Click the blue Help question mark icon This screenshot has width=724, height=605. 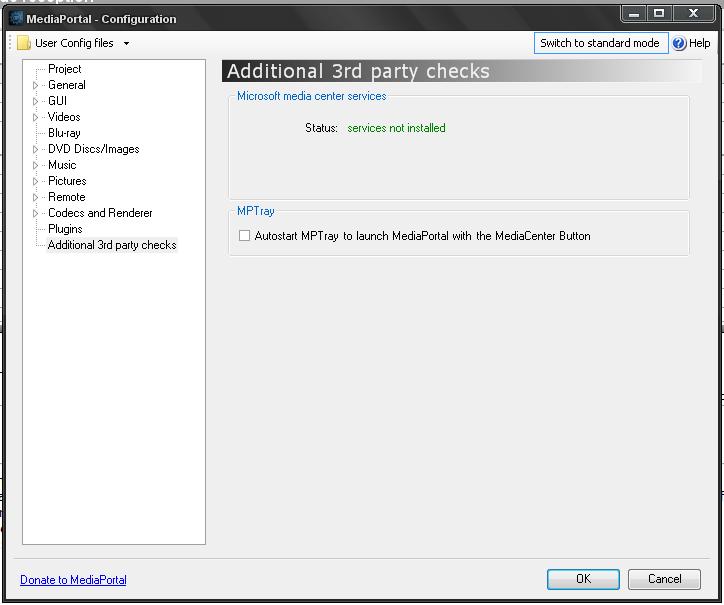click(679, 43)
